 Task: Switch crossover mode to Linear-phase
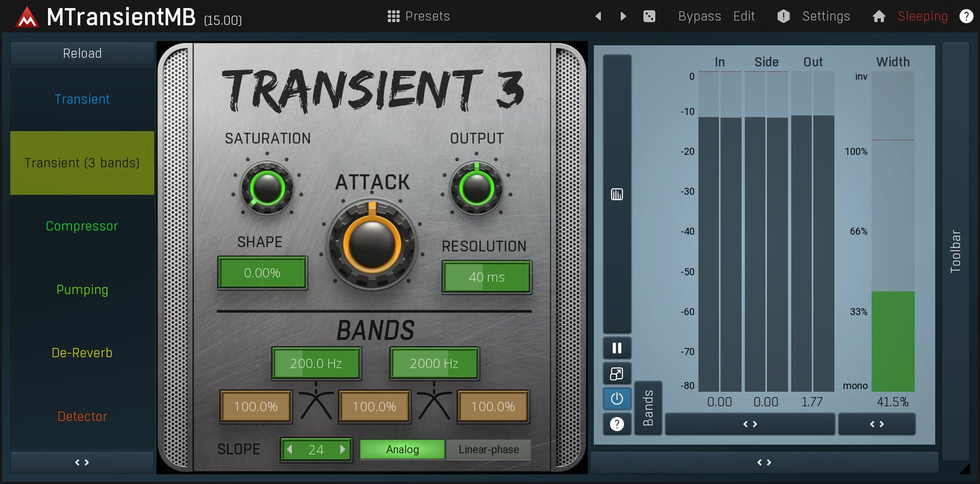[488, 449]
